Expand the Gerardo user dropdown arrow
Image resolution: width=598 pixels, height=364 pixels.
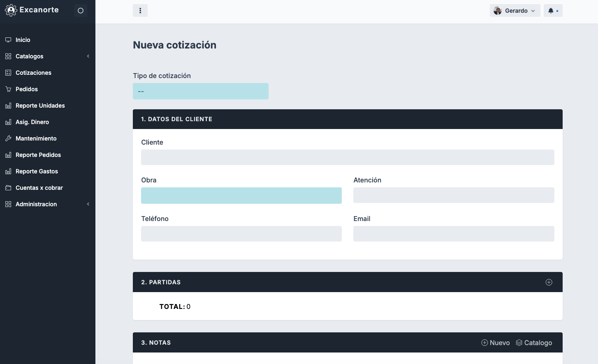[x=533, y=11]
